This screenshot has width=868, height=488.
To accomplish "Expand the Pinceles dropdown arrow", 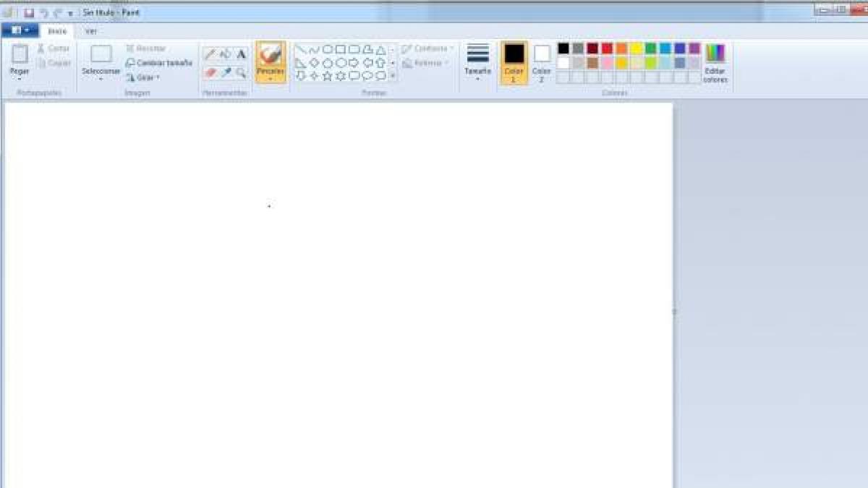I will [x=271, y=79].
